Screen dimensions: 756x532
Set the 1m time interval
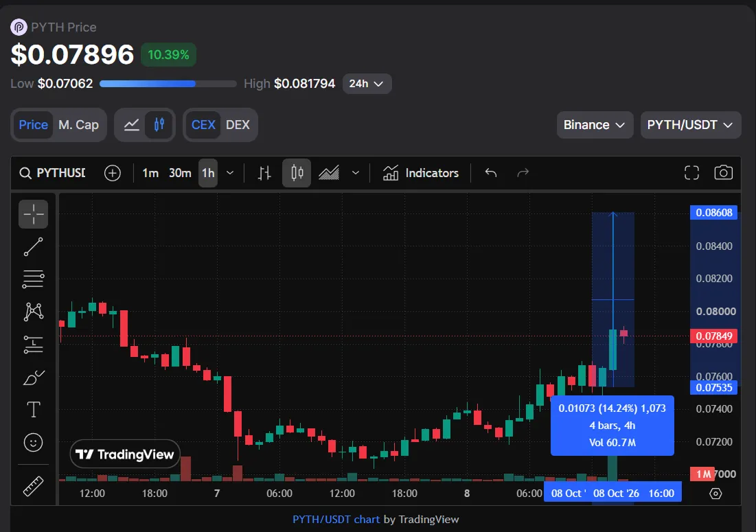tap(150, 173)
